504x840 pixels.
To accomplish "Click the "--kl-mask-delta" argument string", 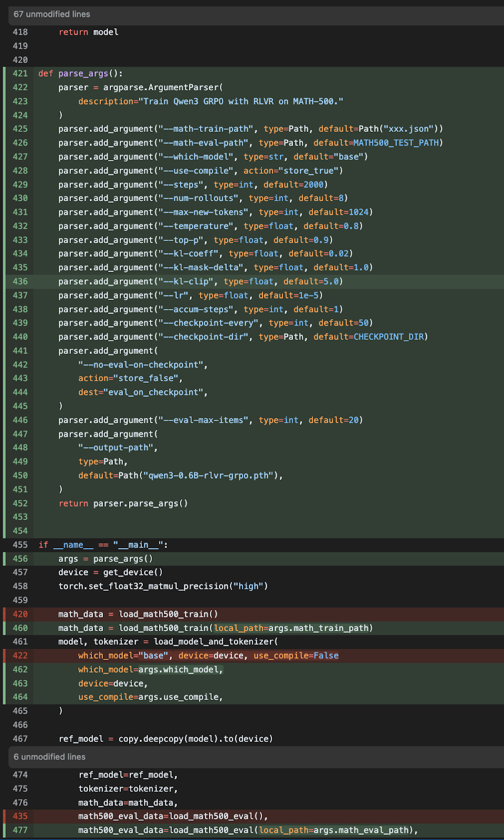I will tap(201, 267).
